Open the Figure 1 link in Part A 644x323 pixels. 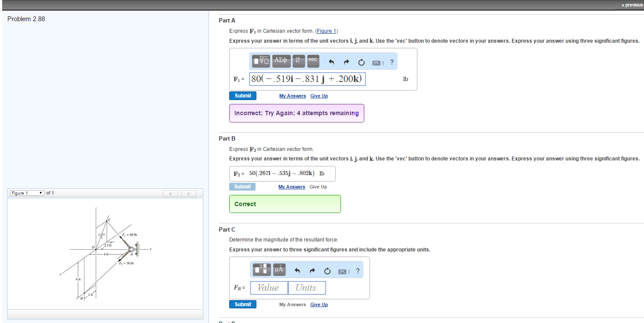coord(326,31)
